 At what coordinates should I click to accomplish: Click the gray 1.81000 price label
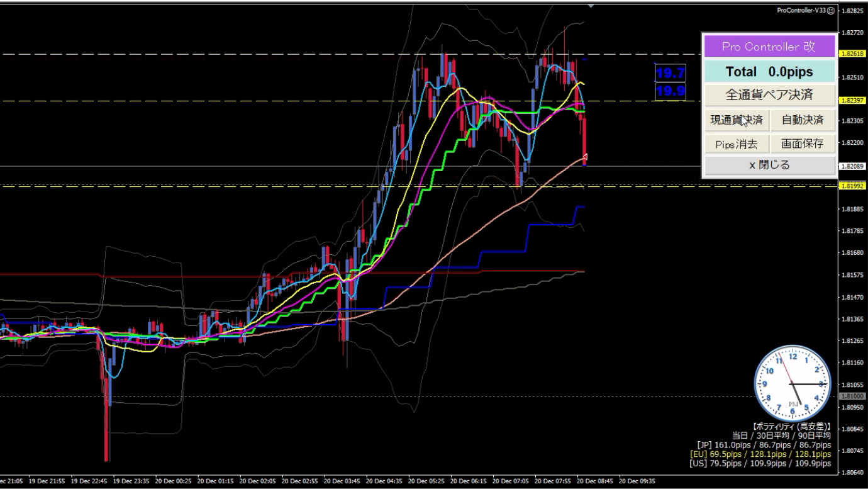(x=853, y=396)
